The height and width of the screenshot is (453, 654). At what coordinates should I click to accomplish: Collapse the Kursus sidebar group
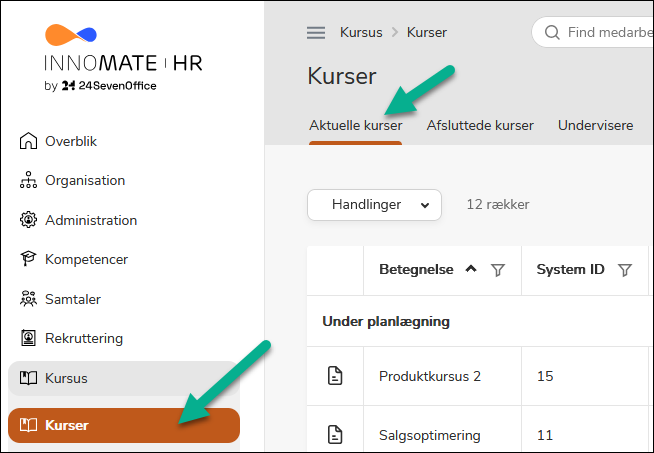[x=66, y=378]
